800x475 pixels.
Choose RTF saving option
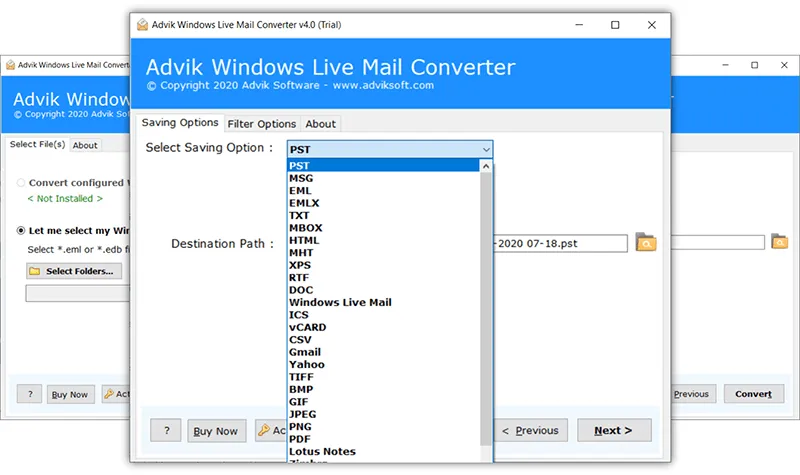pyautogui.click(x=383, y=278)
